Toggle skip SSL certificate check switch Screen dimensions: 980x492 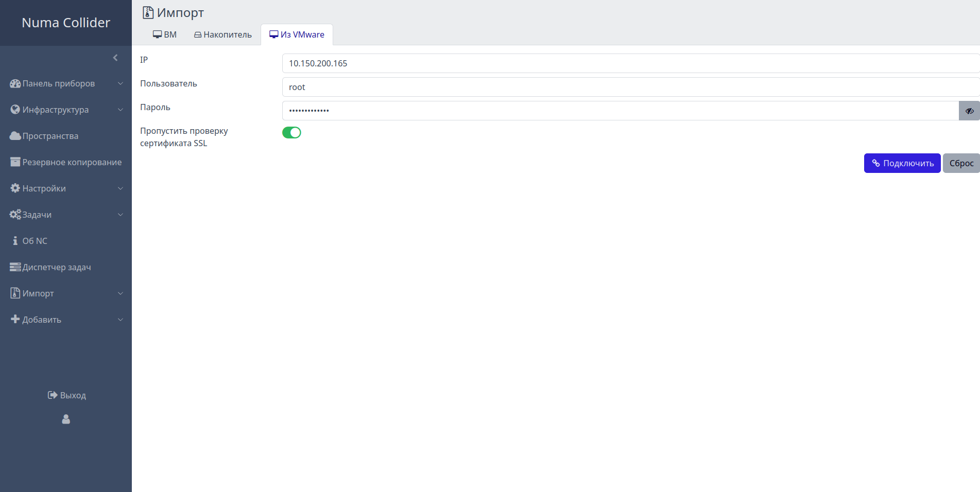(x=291, y=133)
